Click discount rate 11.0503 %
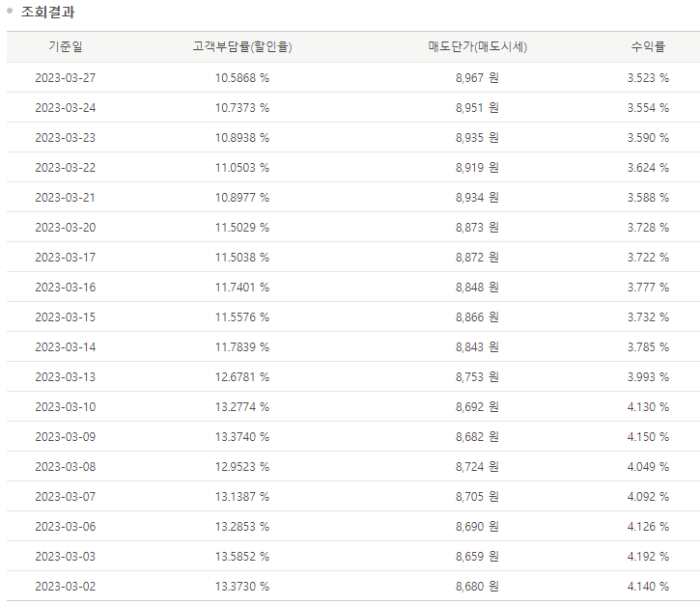This screenshot has width=700, height=605. (x=242, y=167)
